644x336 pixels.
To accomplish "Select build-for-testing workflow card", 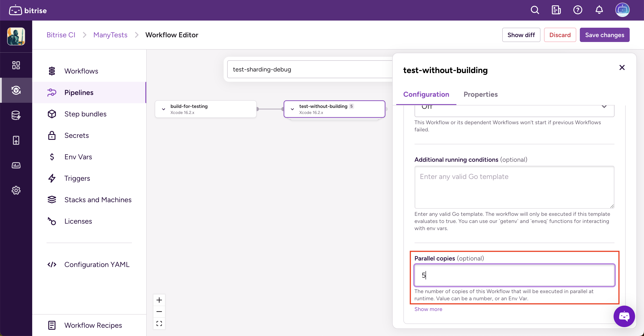I will click(x=205, y=109).
